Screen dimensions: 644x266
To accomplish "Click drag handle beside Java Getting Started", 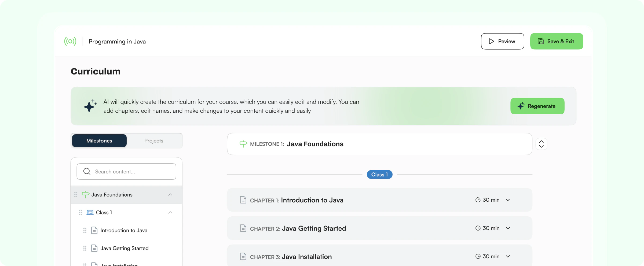I will tap(85, 248).
